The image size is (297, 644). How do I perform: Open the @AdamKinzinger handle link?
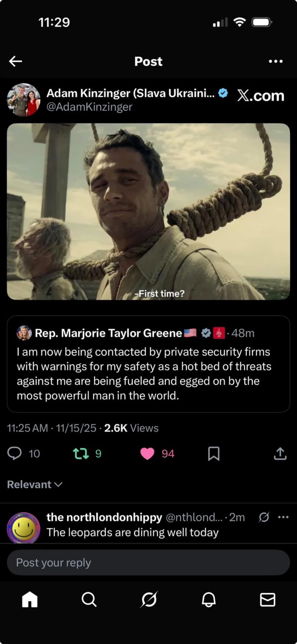click(89, 107)
